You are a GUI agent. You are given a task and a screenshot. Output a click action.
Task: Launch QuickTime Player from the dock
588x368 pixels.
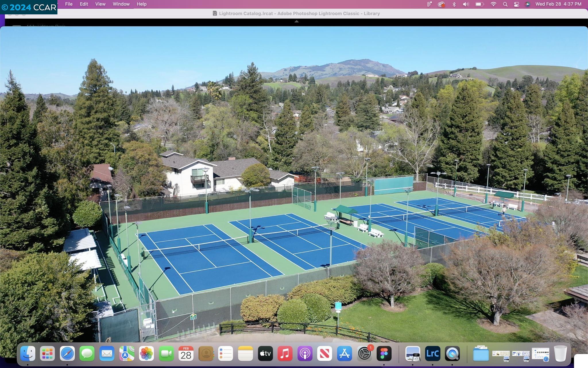(x=452, y=353)
